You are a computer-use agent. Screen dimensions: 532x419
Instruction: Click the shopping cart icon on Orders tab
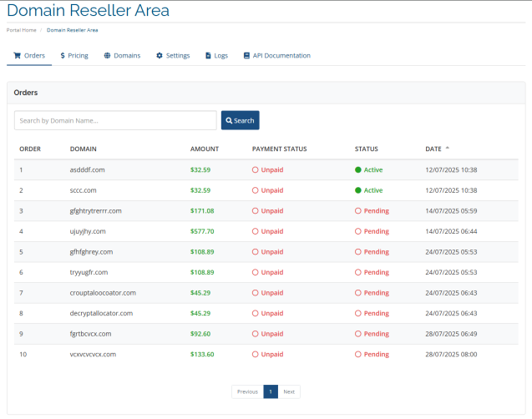pyautogui.click(x=17, y=56)
